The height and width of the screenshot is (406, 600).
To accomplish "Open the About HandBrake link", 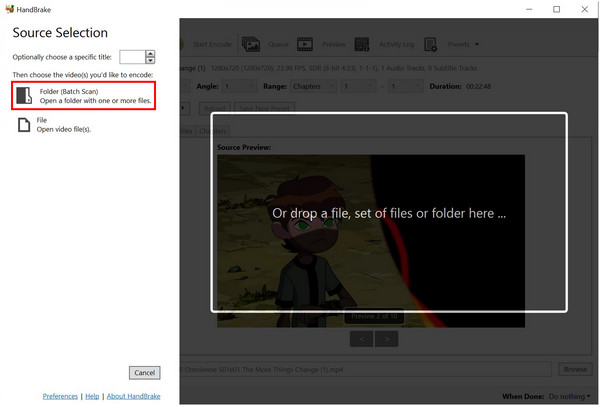I will [x=134, y=396].
